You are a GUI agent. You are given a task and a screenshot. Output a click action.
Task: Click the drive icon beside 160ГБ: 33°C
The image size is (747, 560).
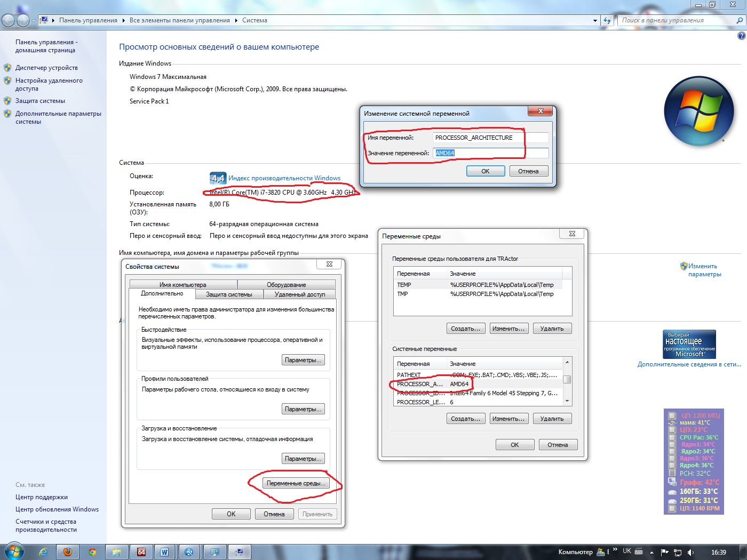pos(672,492)
